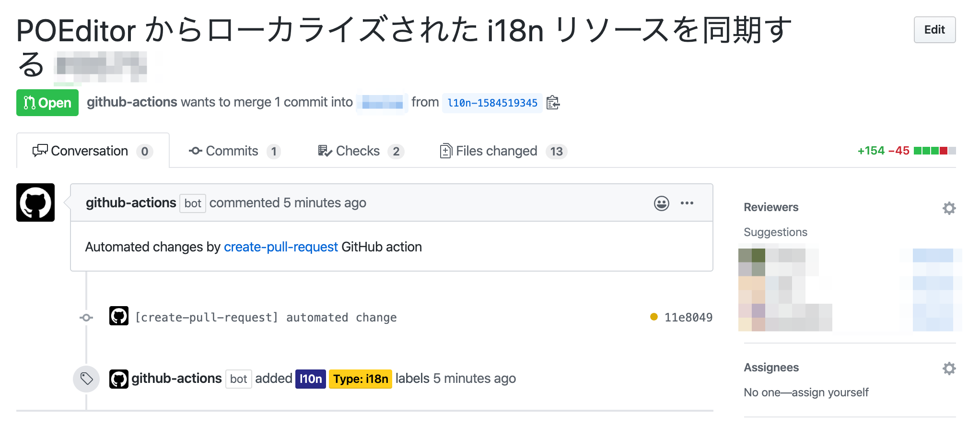Click the blue l10n label

tap(311, 379)
